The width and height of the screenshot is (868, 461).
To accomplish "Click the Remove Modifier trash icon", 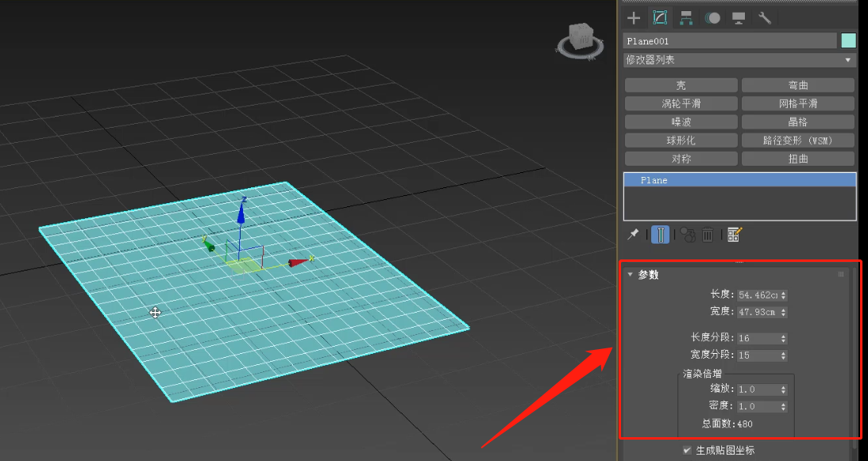I will tap(708, 235).
